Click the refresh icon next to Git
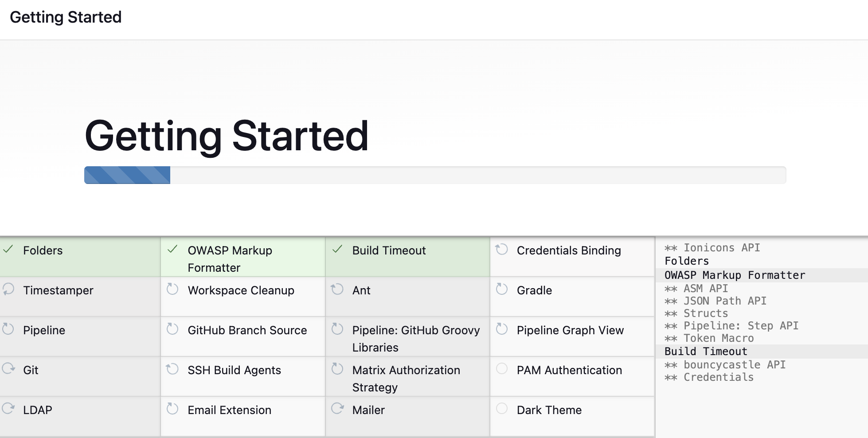868x438 pixels. coord(8,369)
